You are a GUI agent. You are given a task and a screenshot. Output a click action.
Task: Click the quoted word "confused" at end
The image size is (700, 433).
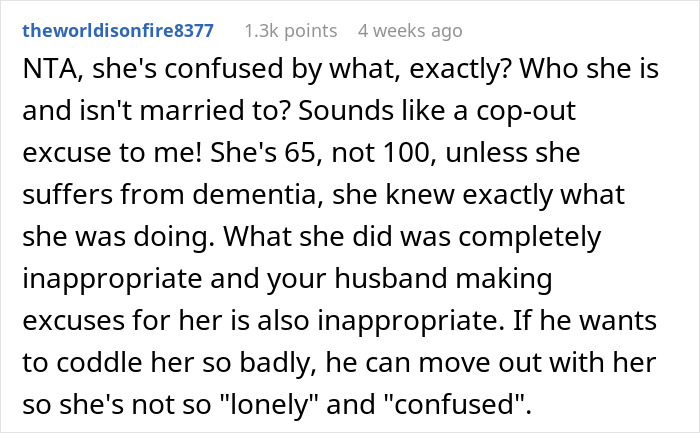(x=454, y=404)
